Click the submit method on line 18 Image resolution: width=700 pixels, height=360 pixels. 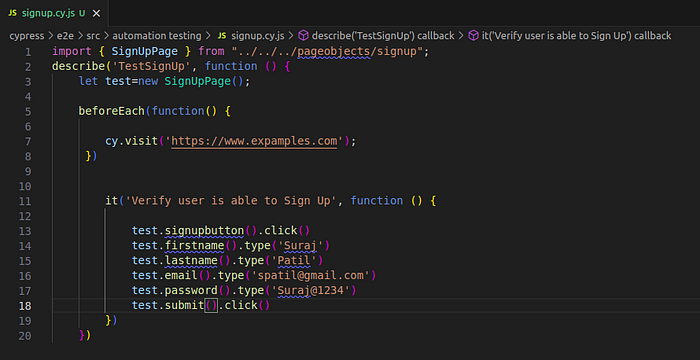(184, 306)
